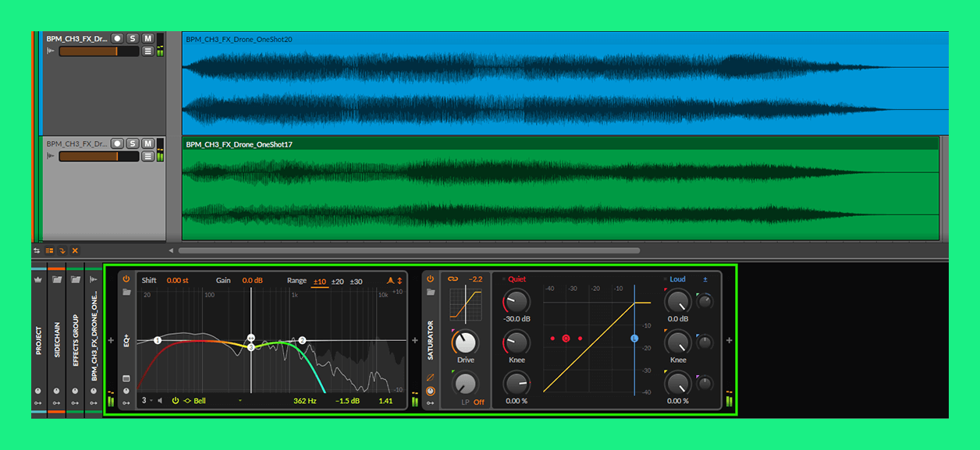The height and width of the screenshot is (450, 980).
Task: Click the plus icon before the EQ+ device
Action: (110, 340)
